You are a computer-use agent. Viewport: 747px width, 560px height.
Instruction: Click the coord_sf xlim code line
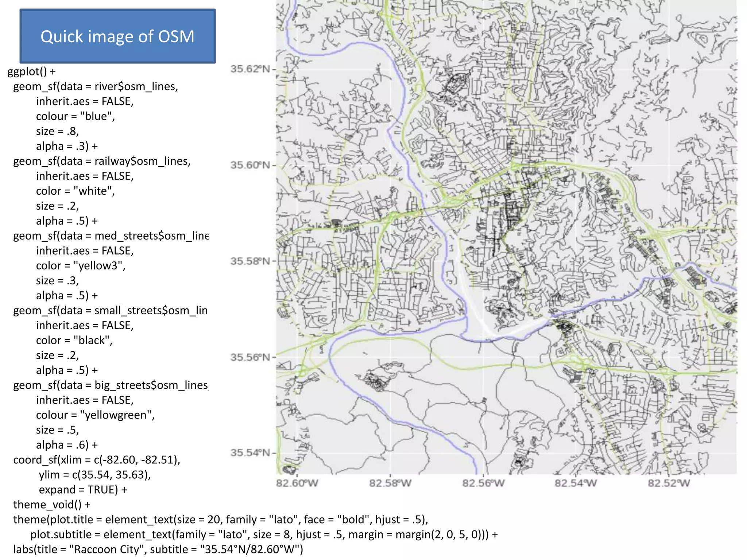coord(97,460)
